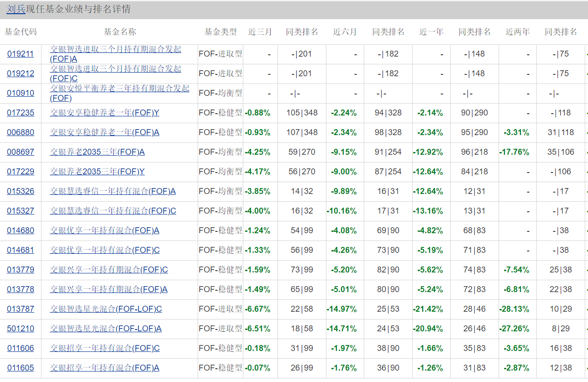Image resolution: width=588 pixels, height=382 pixels.
Task: Open fund code 011606
Action: point(21,348)
